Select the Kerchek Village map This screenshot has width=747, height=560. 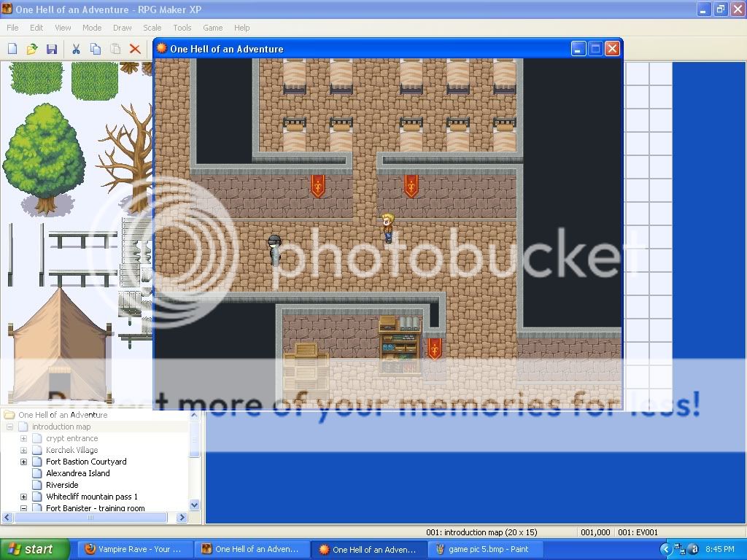coord(72,450)
